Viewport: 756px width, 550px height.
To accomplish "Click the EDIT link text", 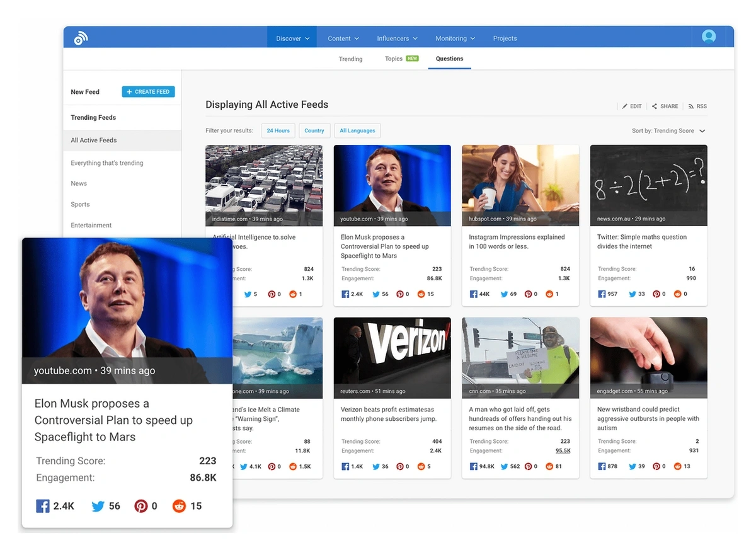I will coord(636,106).
